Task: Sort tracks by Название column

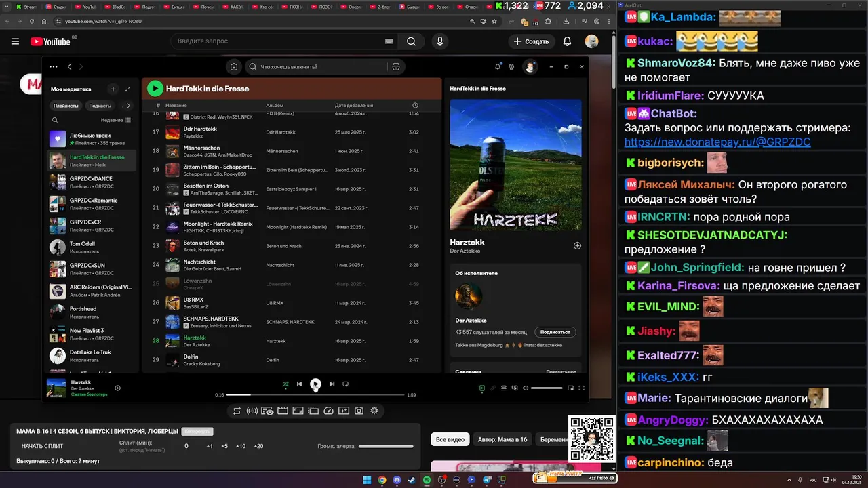Action: [176, 106]
